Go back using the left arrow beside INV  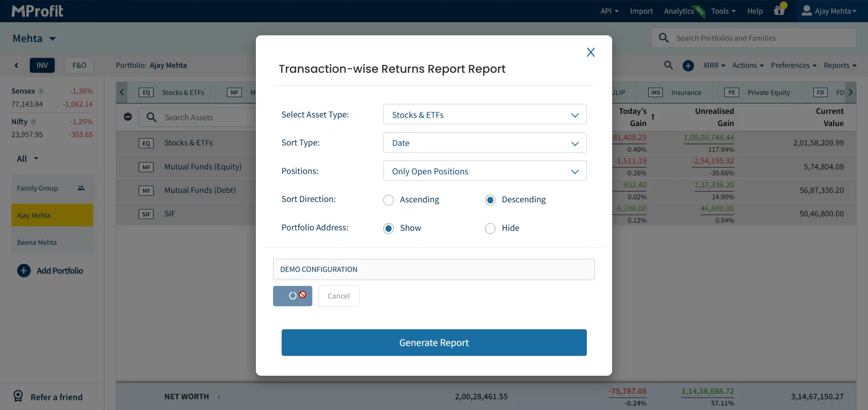pyautogui.click(x=16, y=65)
